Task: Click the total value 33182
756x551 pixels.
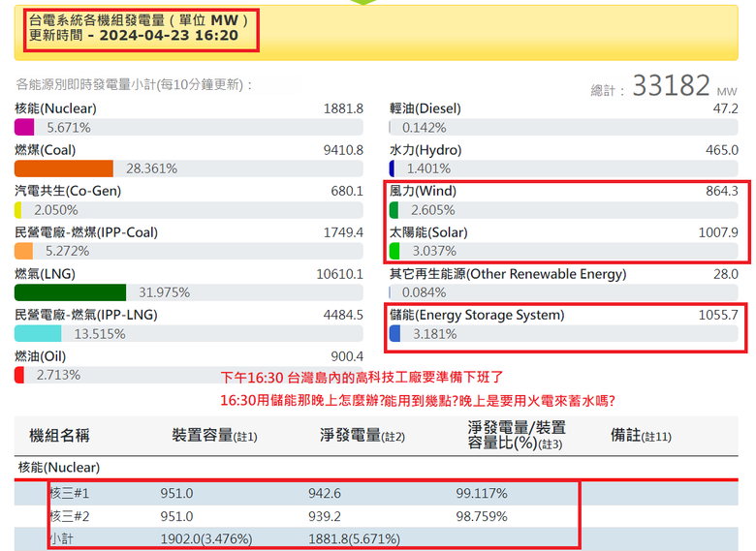Action: 671,85
